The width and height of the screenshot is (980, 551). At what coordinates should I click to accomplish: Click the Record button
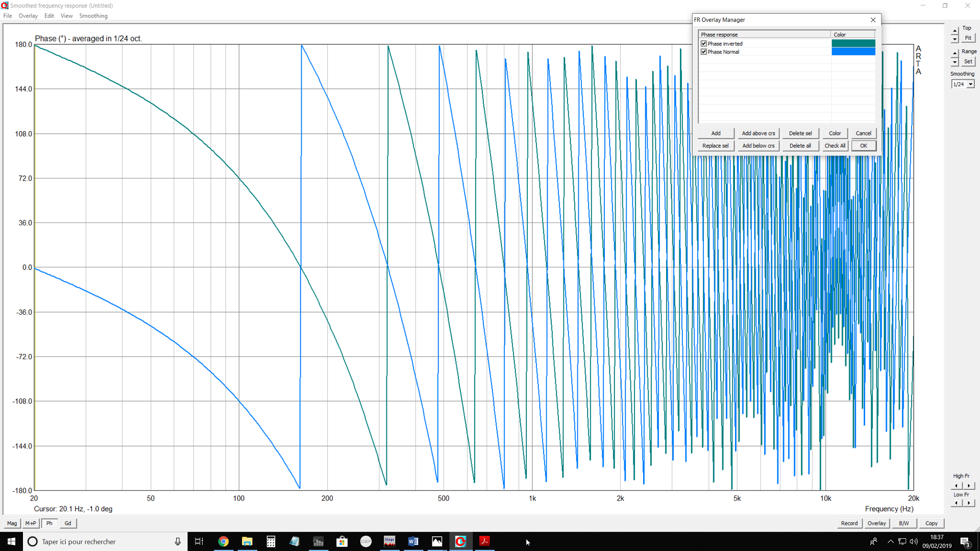pyautogui.click(x=849, y=523)
